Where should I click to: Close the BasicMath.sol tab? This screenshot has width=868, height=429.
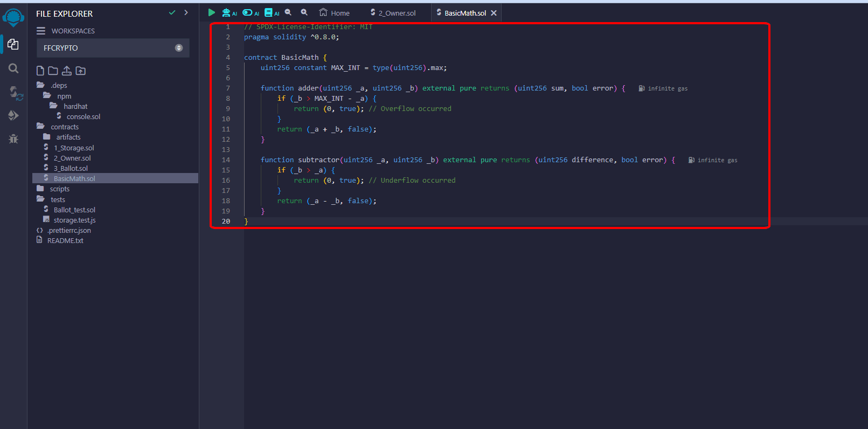[494, 13]
